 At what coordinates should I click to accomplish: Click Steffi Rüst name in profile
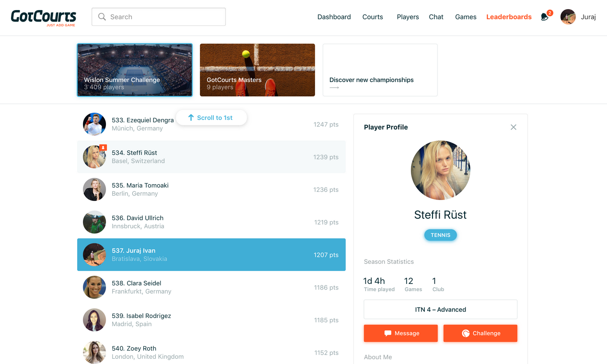point(441,215)
